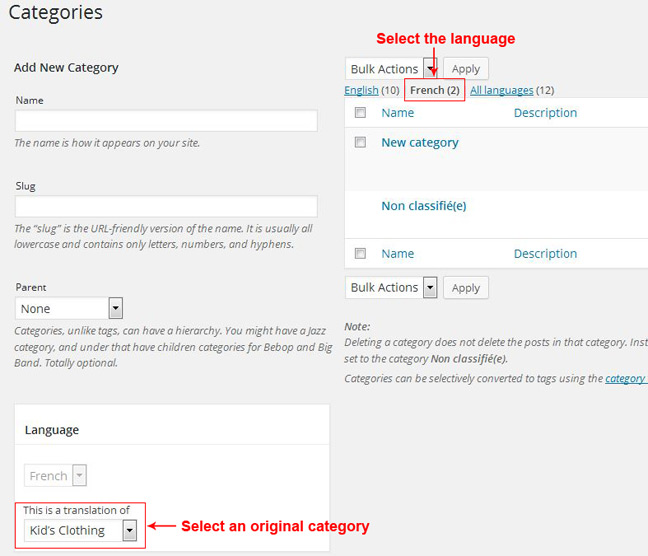Click the Name input field
The height and width of the screenshot is (556, 648).
(166, 121)
